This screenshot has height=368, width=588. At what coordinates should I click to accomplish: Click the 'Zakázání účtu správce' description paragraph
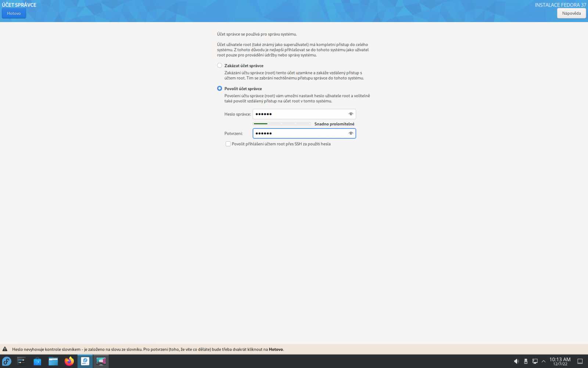coord(294,75)
